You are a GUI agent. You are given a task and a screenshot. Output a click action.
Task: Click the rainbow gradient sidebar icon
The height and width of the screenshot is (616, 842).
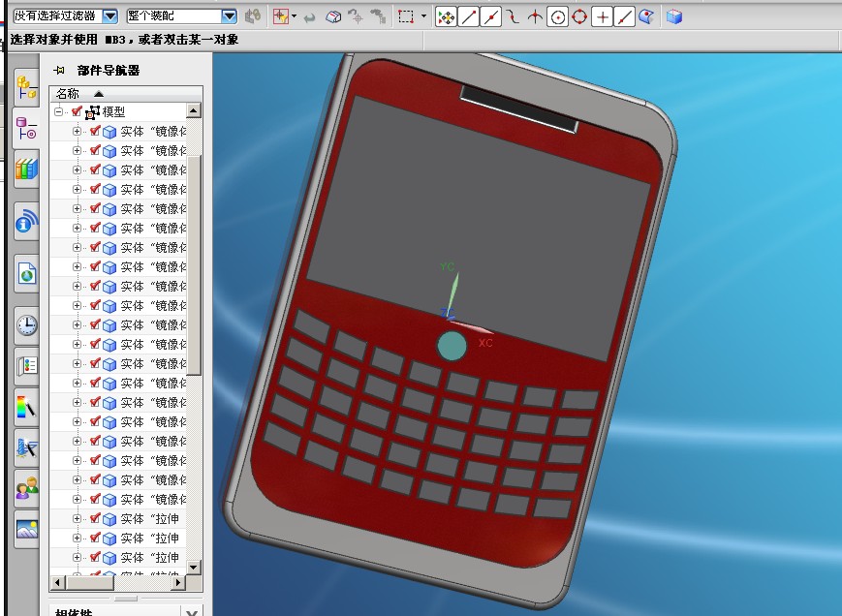tap(26, 407)
